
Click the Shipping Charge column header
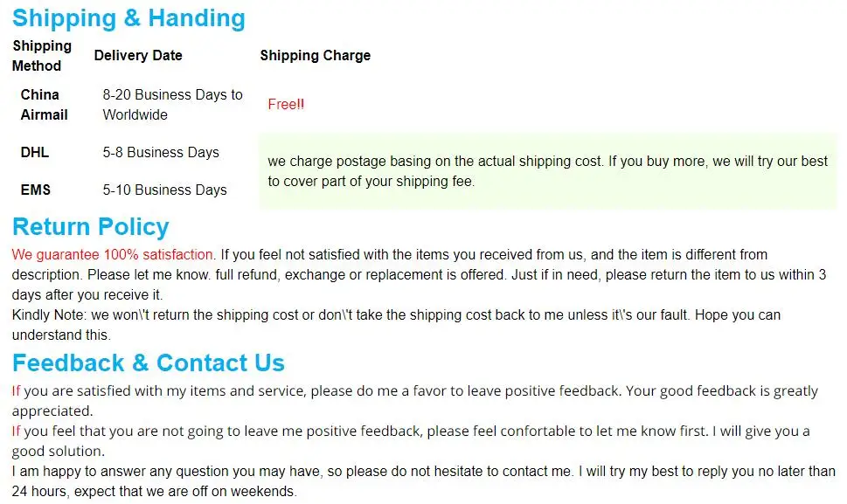[315, 56]
